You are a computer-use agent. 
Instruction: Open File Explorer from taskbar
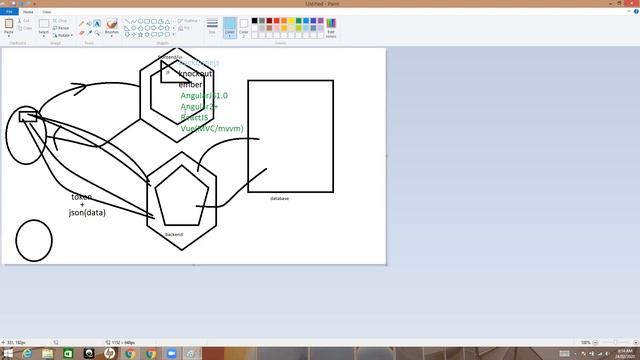coord(47,353)
